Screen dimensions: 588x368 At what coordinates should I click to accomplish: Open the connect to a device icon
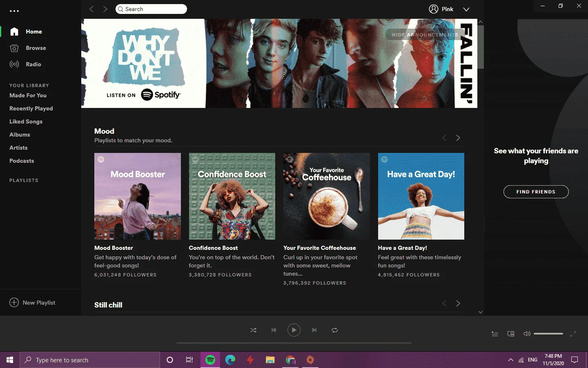(x=510, y=334)
